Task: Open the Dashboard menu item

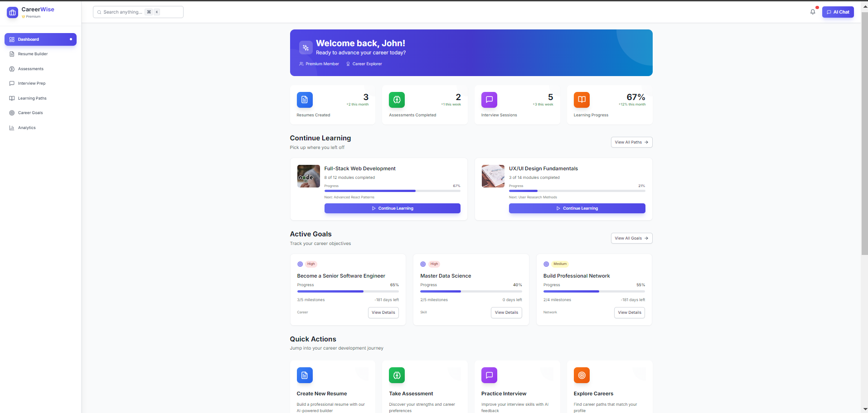Action: [x=40, y=39]
